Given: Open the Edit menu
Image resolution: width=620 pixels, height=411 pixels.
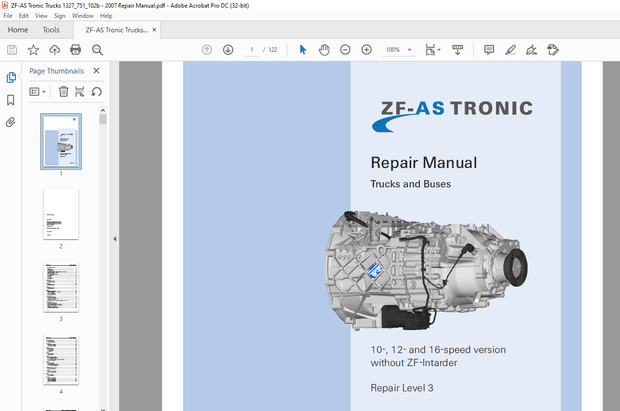Looking at the screenshot, I should (x=24, y=16).
